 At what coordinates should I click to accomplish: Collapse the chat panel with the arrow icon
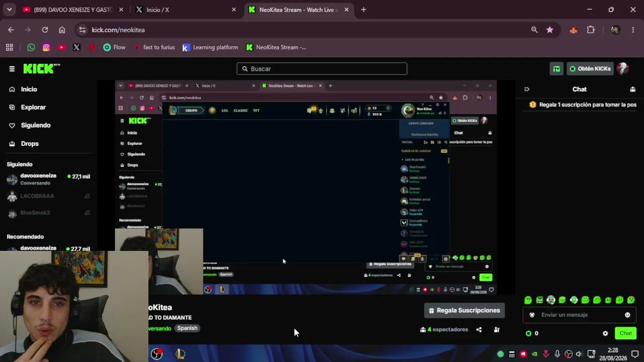[x=527, y=89]
